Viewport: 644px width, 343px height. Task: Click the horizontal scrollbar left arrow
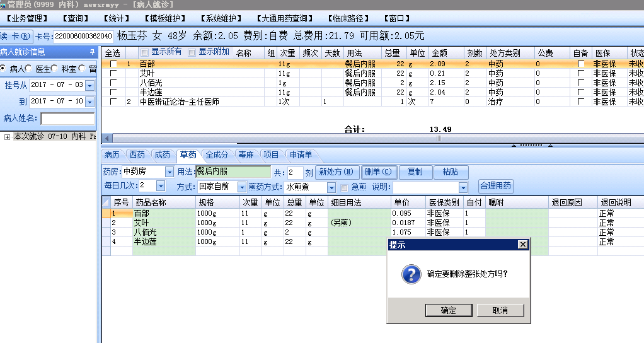(x=106, y=139)
